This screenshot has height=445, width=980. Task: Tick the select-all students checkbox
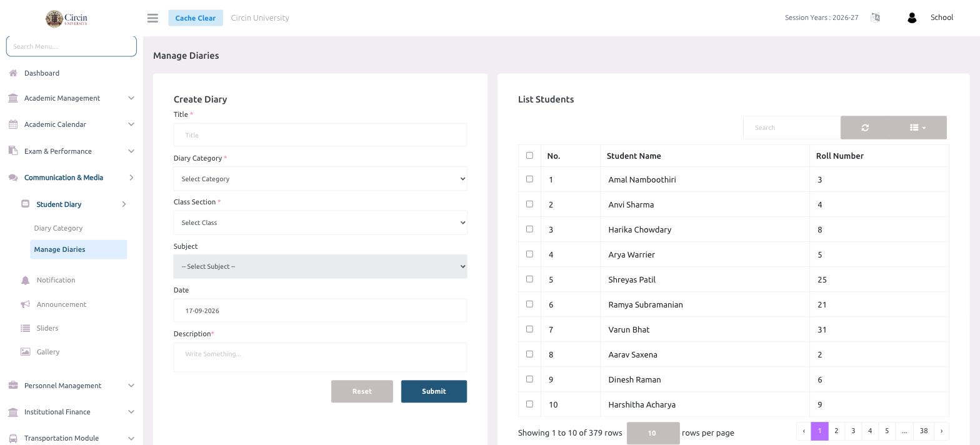click(529, 156)
